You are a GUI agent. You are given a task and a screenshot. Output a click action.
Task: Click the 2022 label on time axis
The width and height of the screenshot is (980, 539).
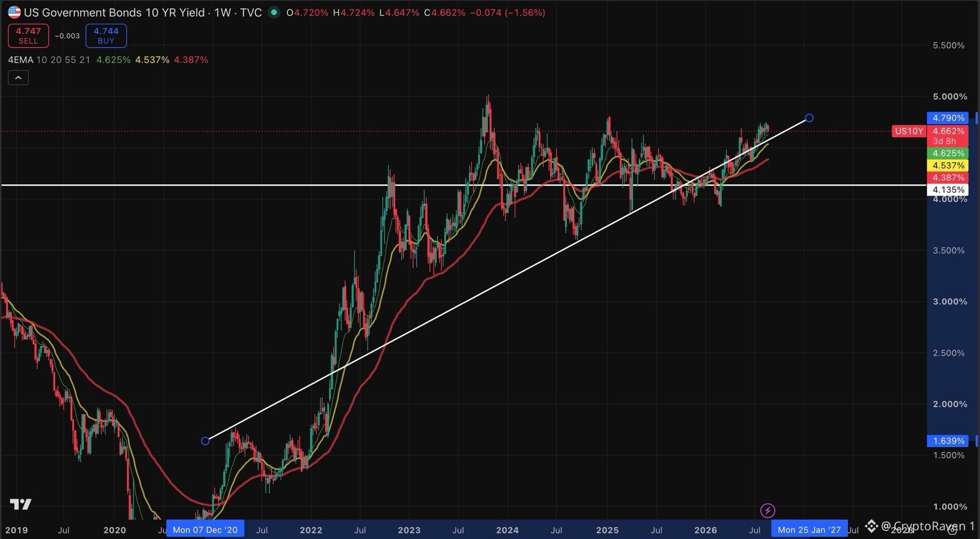click(311, 530)
